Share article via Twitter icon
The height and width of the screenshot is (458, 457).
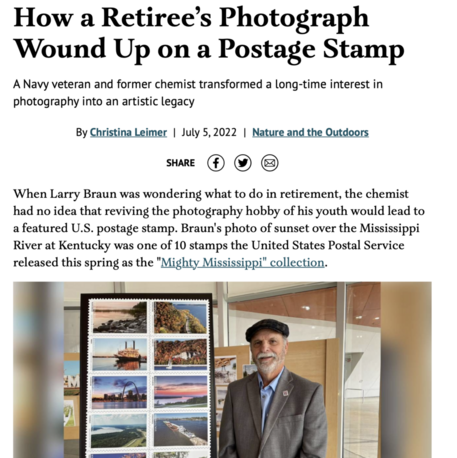pos(243,163)
